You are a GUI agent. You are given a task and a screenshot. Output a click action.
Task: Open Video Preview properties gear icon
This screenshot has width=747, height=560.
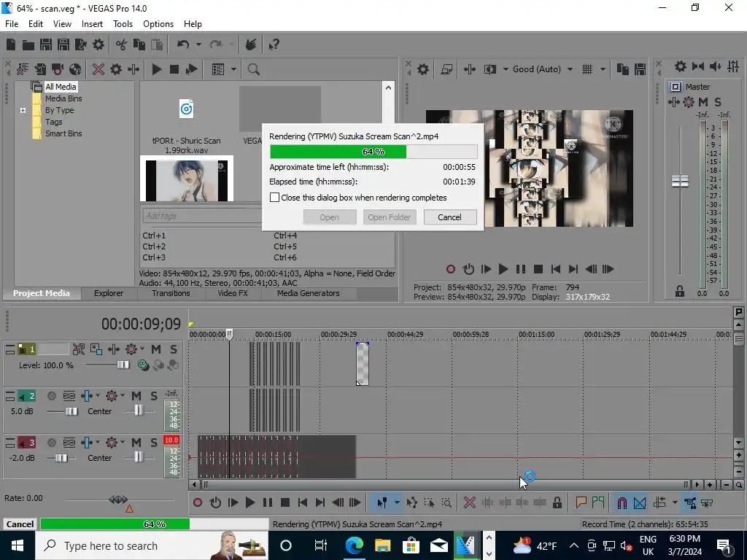coord(423,69)
